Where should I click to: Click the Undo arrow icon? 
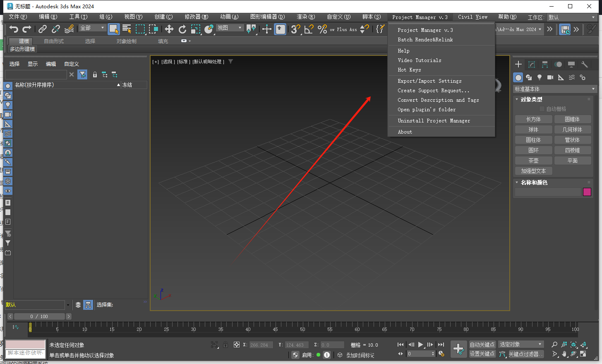pyautogui.click(x=14, y=29)
